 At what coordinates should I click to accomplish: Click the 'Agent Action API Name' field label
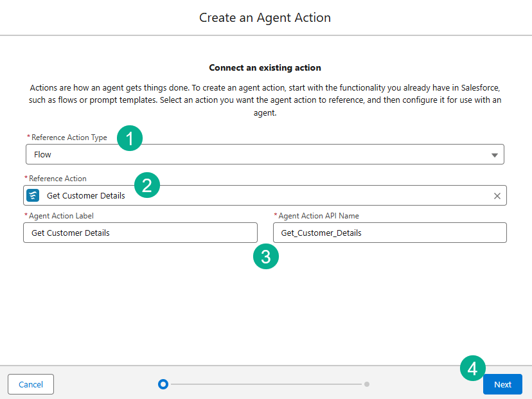(x=319, y=216)
